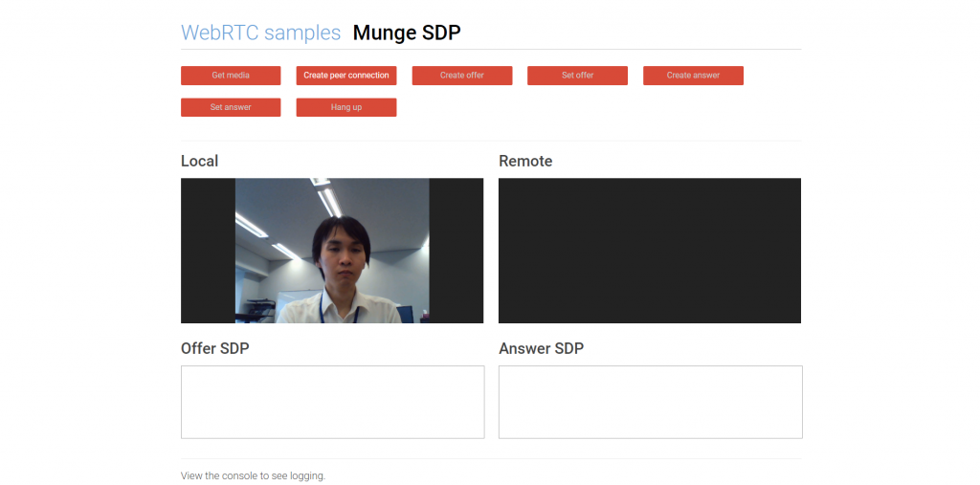980x485 pixels.
Task: Click Create peer connection button
Action: [x=346, y=76]
